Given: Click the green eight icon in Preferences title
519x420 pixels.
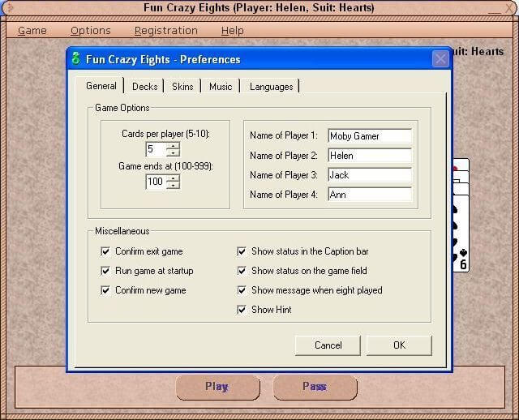Looking at the screenshot, I should (x=76, y=58).
